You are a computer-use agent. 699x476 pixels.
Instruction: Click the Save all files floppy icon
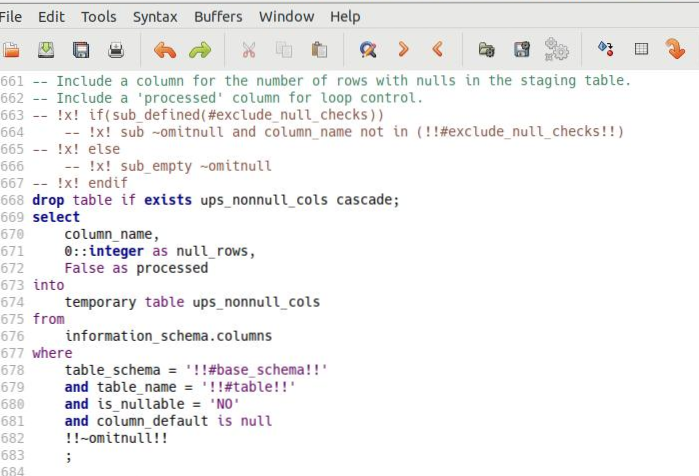tap(81, 49)
